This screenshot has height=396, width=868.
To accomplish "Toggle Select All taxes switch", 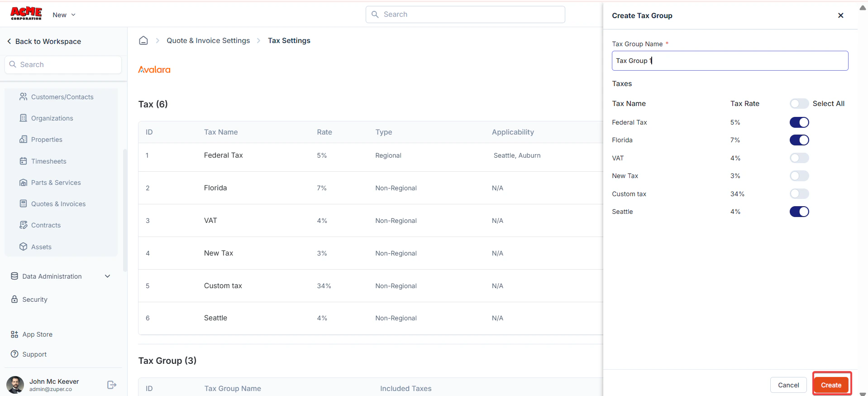I will click(799, 103).
